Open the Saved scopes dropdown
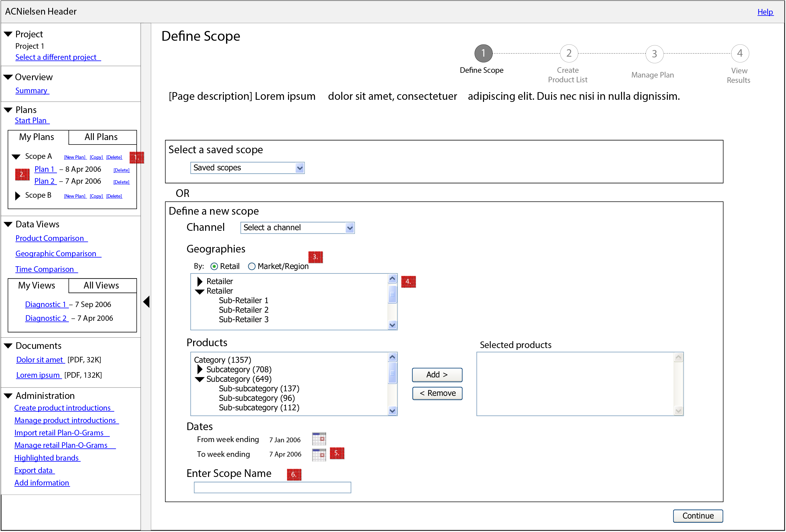Image resolution: width=786 pixels, height=532 pixels. [299, 168]
